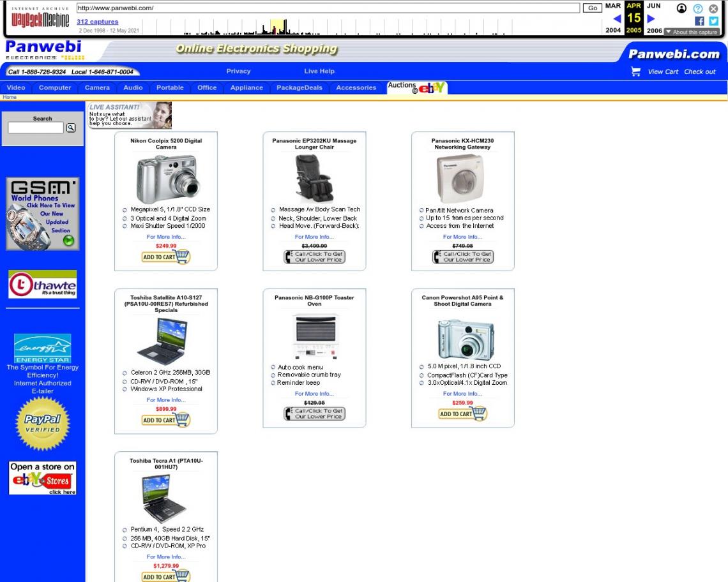Open the shopping cart icon
This screenshot has height=582, width=728.
(x=635, y=71)
